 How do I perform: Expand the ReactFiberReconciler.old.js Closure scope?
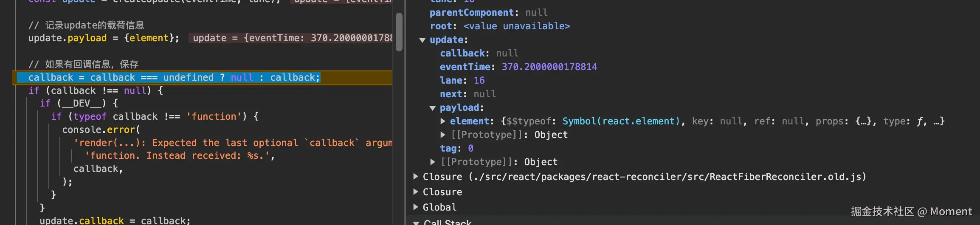pyautogui.click(x=416, y=177)
